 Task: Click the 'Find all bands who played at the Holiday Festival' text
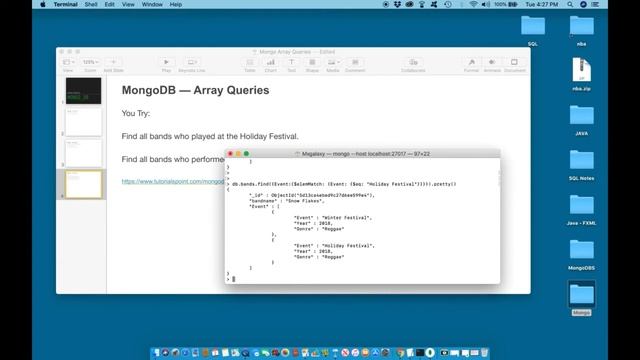click(x=210, y=136)
